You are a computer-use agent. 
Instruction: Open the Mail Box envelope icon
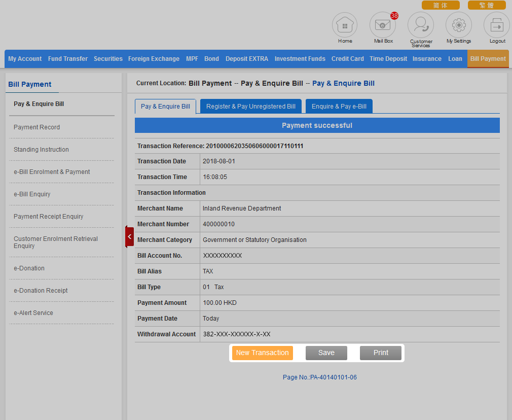382,25
